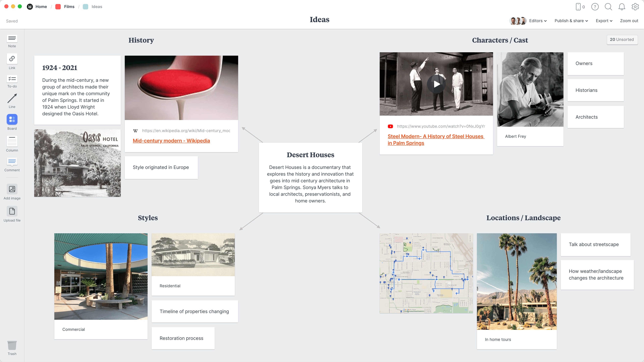Navigate to Home in breadcrumb
The image size is (644, 362).
tap(41, 7)
